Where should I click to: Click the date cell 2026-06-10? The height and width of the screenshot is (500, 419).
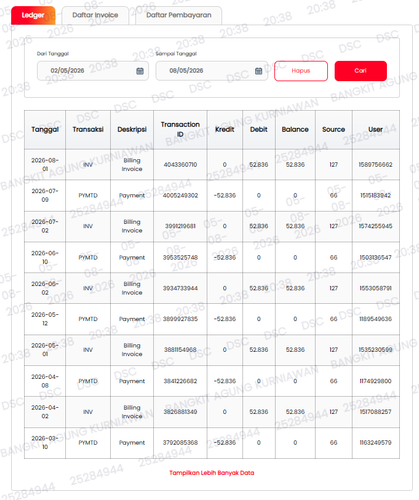tap(45, 257)
